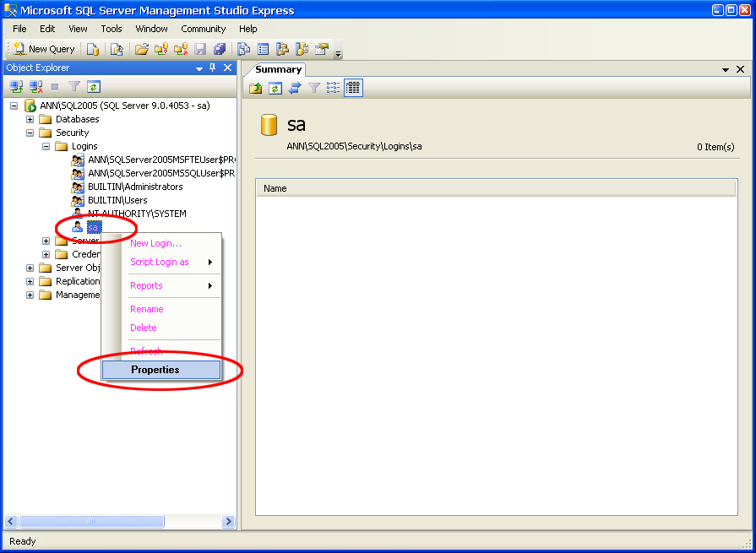Click the Open File folder icon
Screen dimensions: 756x553
tap(142, 49)
